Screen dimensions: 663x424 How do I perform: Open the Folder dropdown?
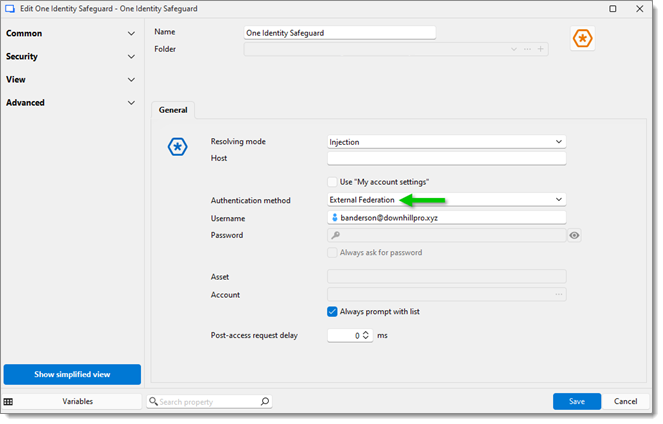pyautogui.click(x=513, y=49)
